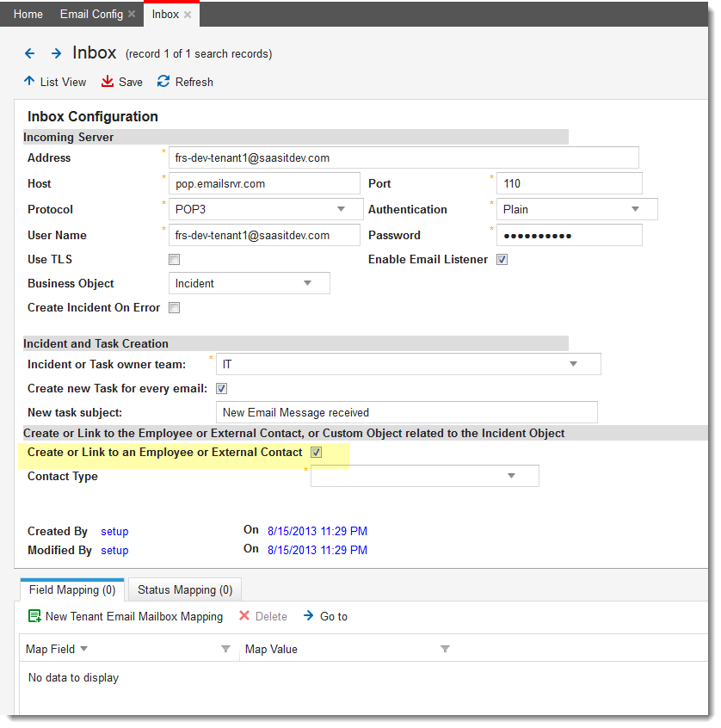Switch to the Email Config tab
Screen dimensions: 721x728
(x=91, y=14)
